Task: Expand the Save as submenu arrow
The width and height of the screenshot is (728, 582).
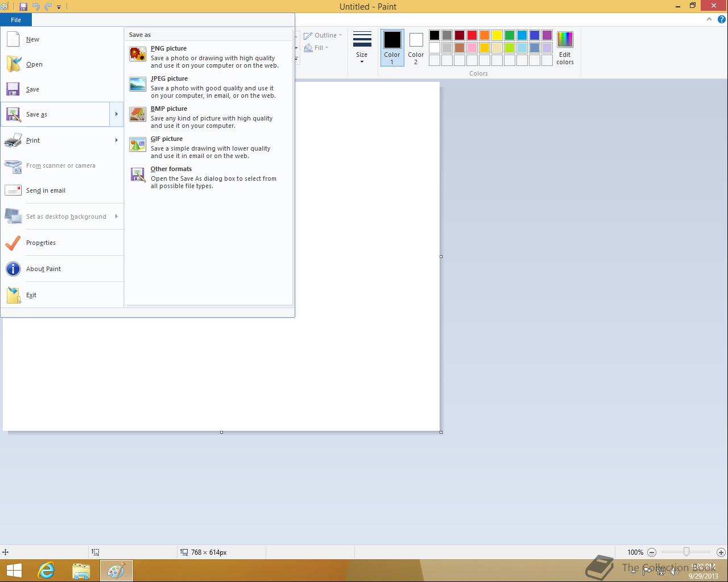Action: (116, 114)
